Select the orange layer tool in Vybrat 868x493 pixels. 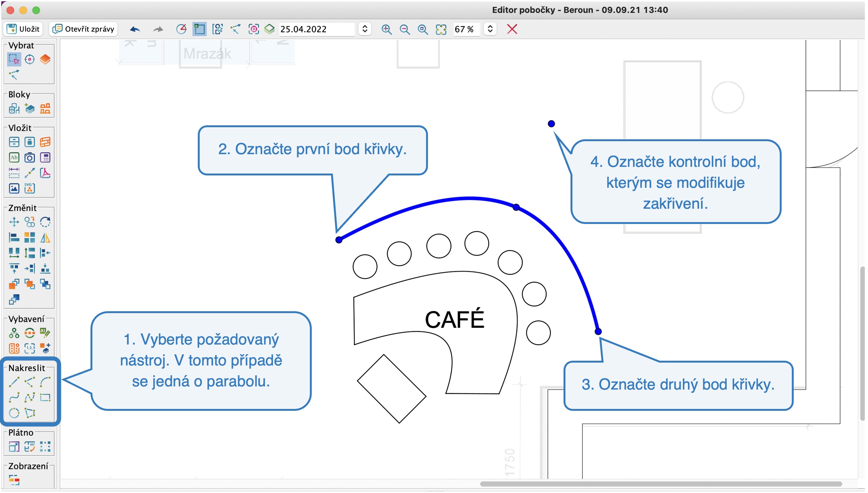click(x=45, y=60)
